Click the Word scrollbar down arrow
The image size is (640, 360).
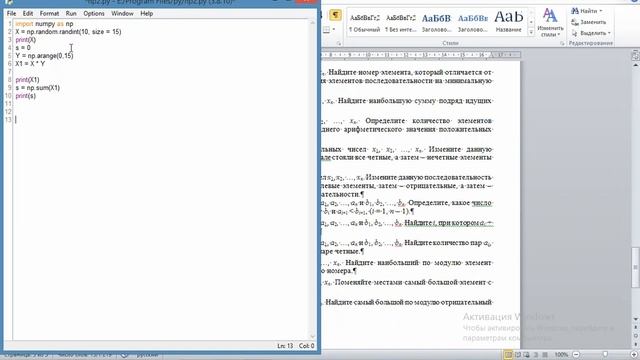[636, 319]
